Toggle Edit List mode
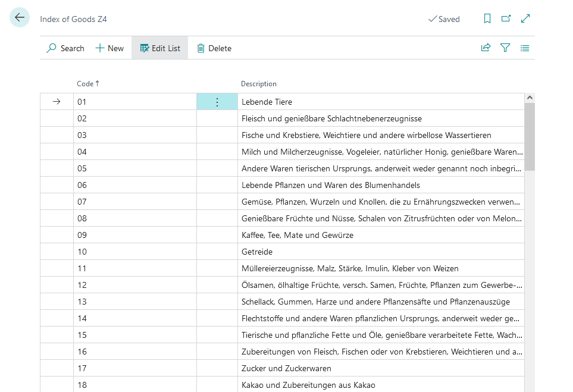The height and width of the screenshot is (392, 573). (x=159, y=48)
